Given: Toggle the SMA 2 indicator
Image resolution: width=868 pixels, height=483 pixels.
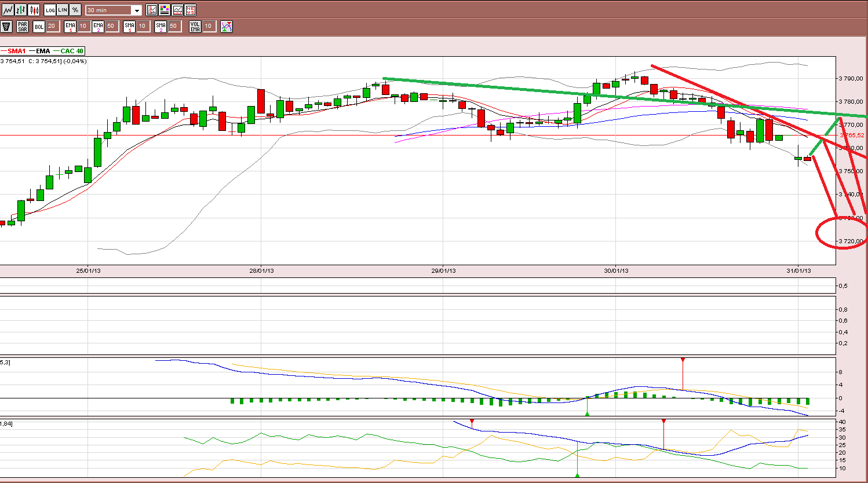Looking at the screenshot, I should [x=161, y=26].
